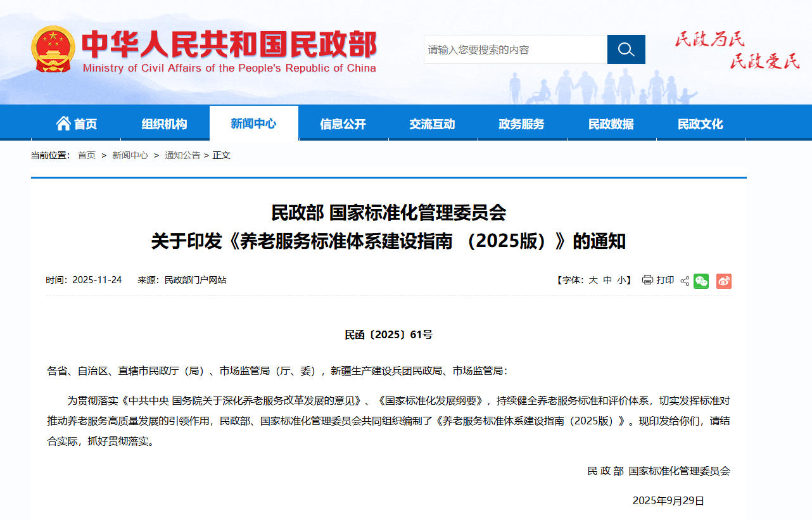The height and width of the screenshot is (520, 812).
Task: Go to 交流互动 section
Action: (432, 124)
